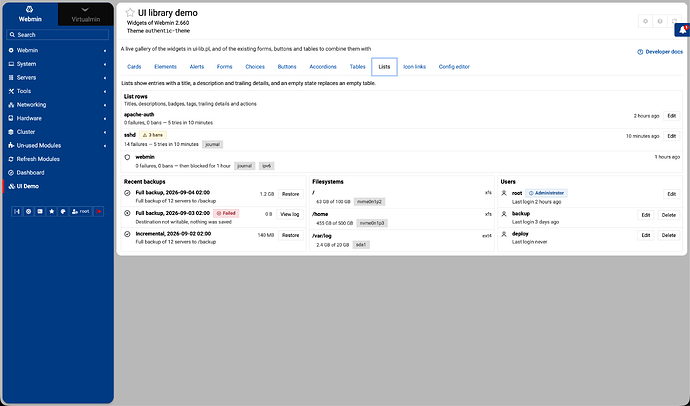
Task: Expand the Hardware sidebar category arrow
Action: point(105,119)
